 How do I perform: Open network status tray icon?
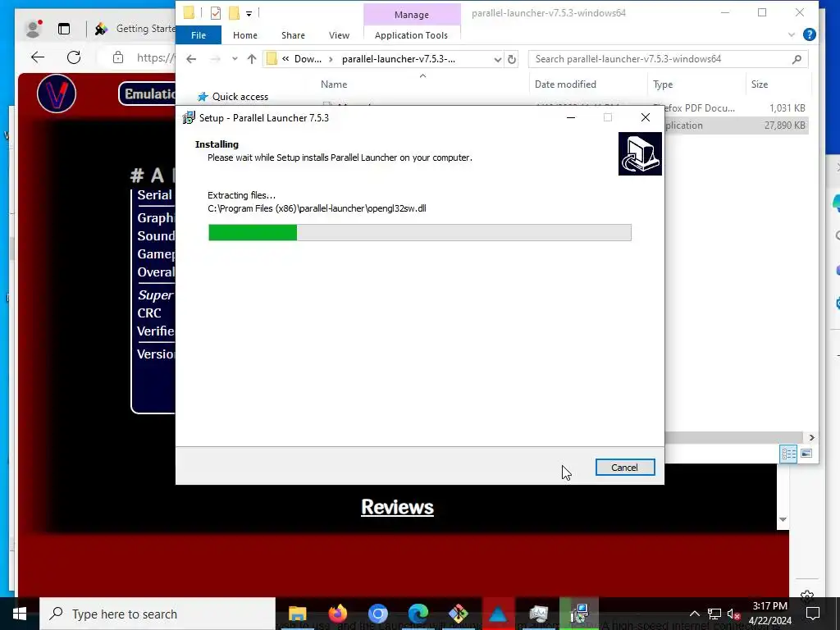pos(714,614)
